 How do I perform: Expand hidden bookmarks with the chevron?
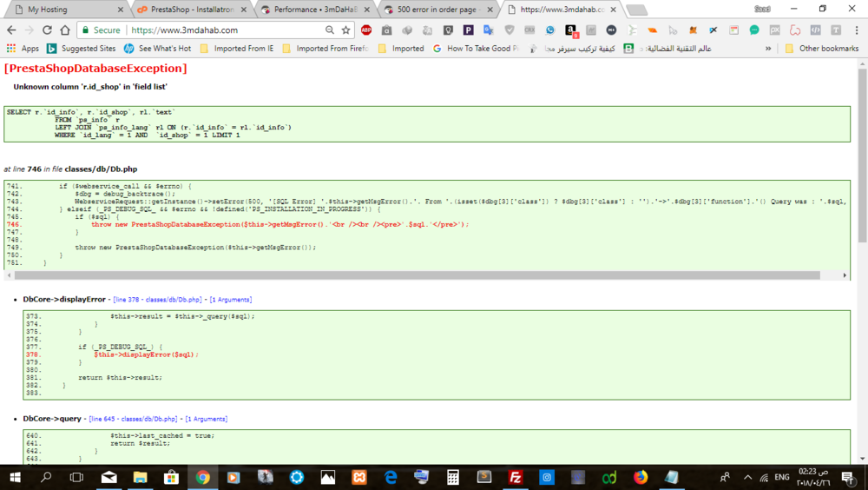pos(768,49)
